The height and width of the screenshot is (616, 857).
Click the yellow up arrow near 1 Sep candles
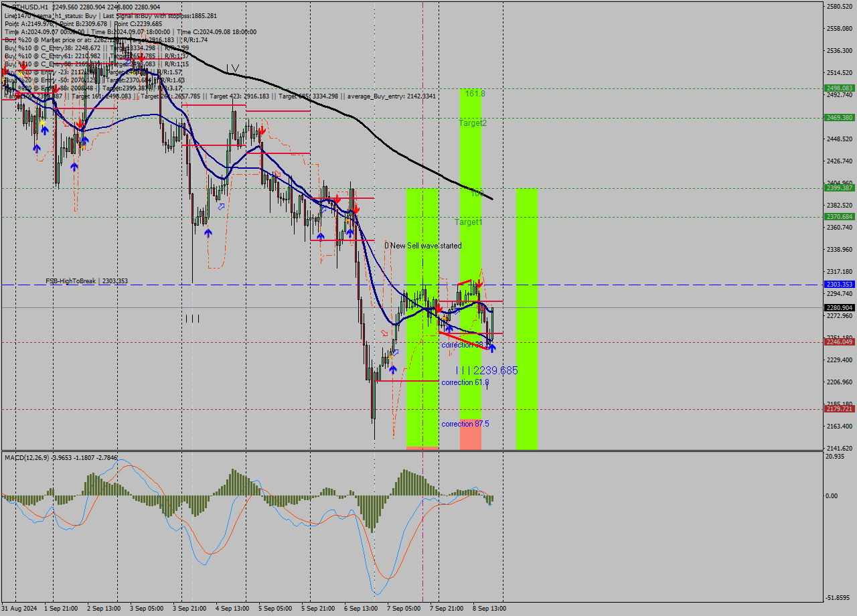click(42, 123)
